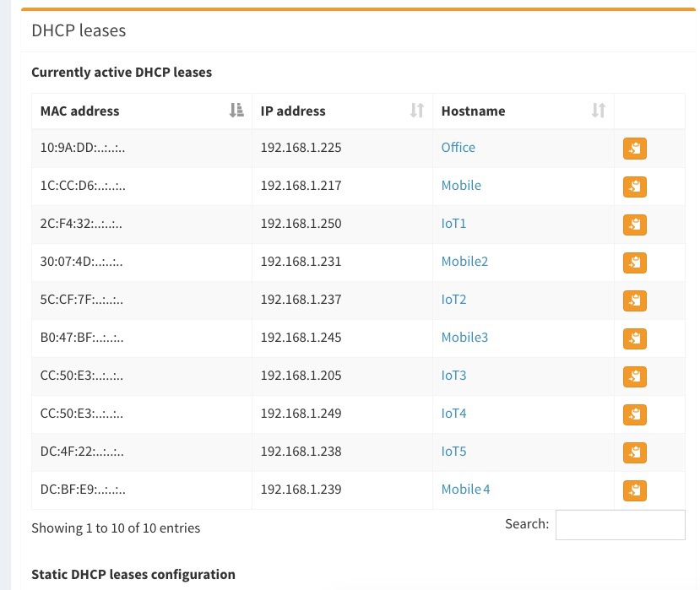The width and height of the screenshot is (700, 590).
Task: Open the IoT1 hostname link
Action: (453, 223)
